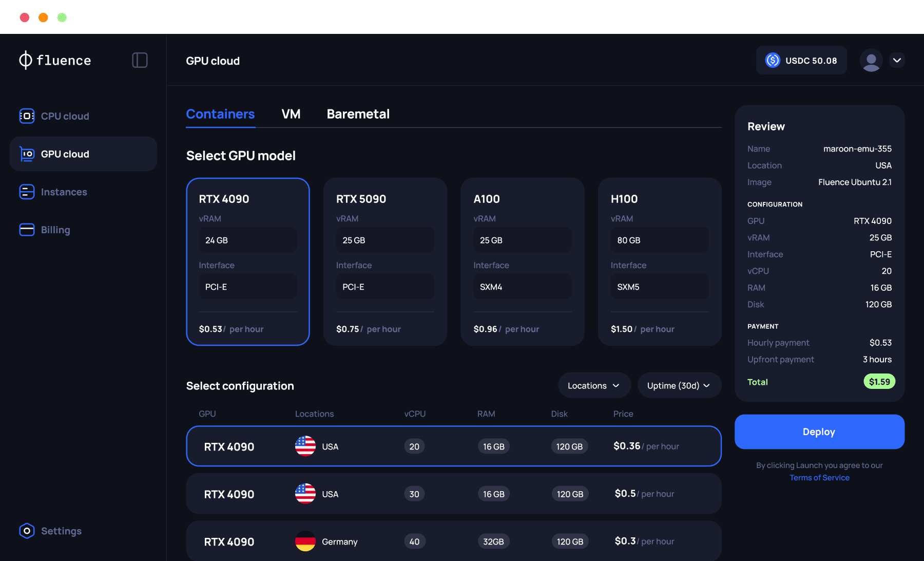Expand the account chevron next to the avatar
Screen dimensions: 924x561
[897, 60]
